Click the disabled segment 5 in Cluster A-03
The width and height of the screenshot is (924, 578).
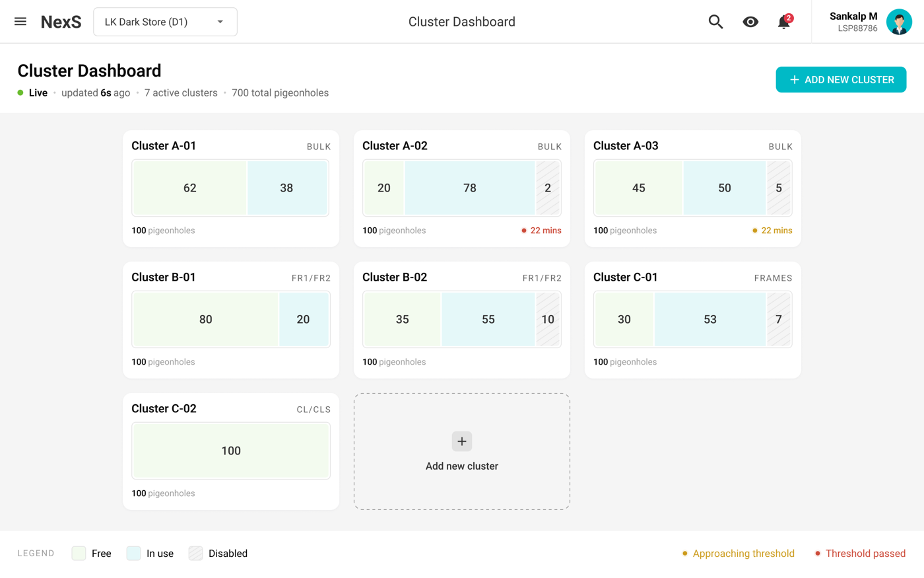(779, 188)
